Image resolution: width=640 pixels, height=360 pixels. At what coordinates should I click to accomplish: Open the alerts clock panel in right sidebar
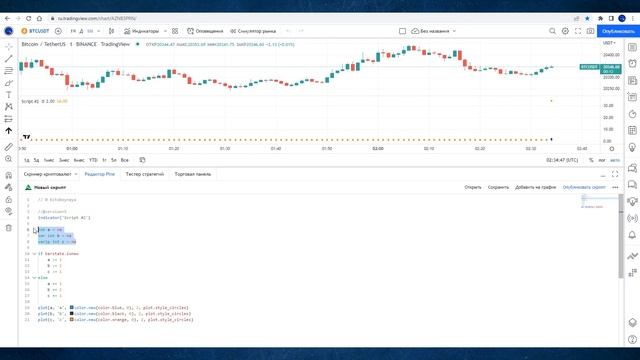pyautogui.click(x=632, y=64)
